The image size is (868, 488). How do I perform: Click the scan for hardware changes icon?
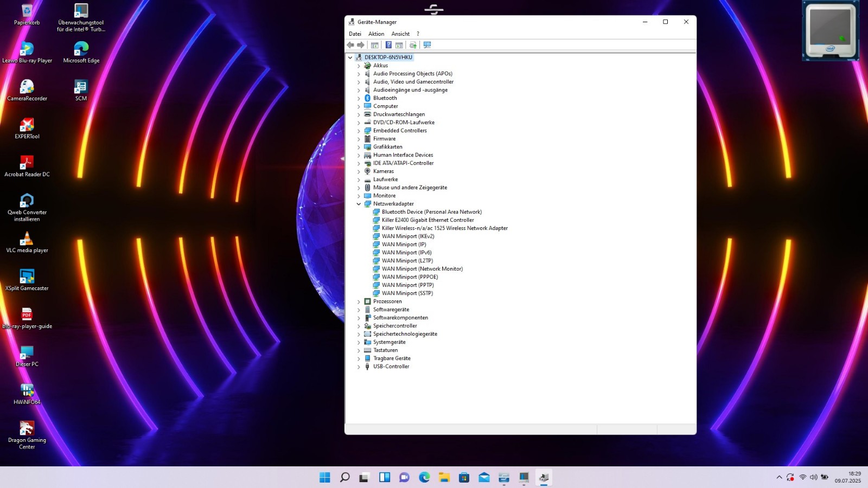tap(427, 45)
